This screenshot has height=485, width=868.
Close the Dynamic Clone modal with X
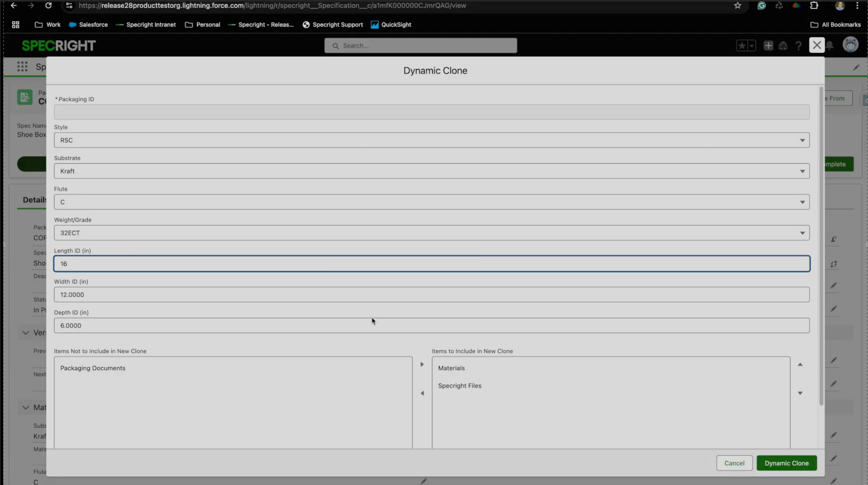coord(817,45)
